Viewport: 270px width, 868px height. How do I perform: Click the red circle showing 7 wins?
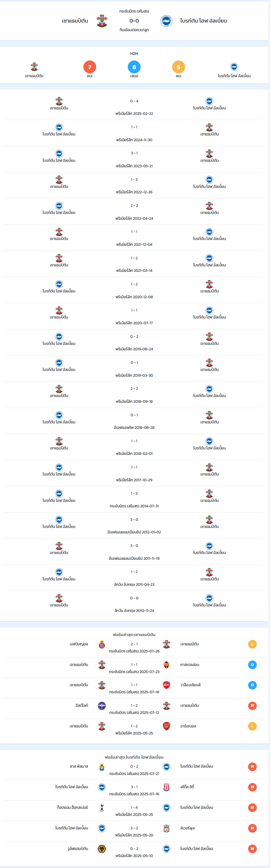[90, 67]
